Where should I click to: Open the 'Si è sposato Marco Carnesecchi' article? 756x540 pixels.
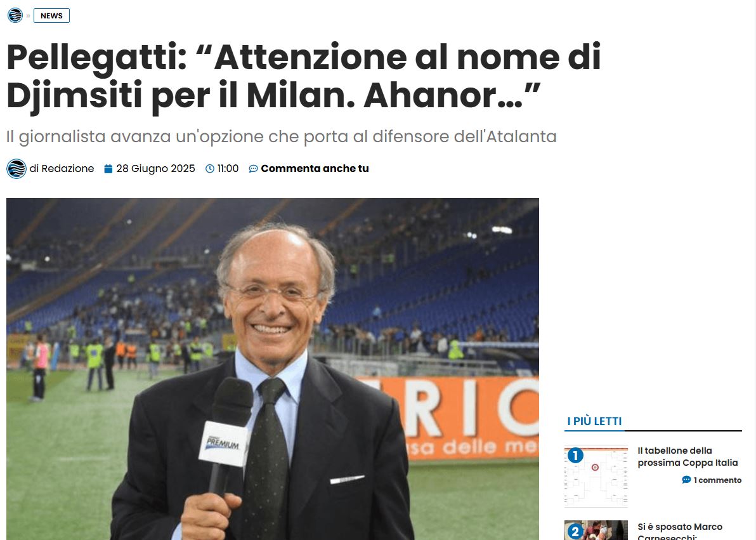coord(680,531)
